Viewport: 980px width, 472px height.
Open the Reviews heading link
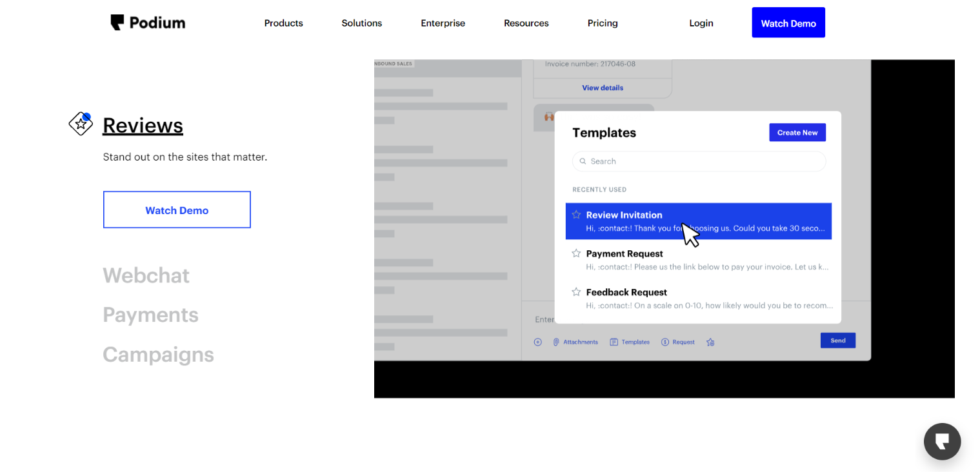143,125
